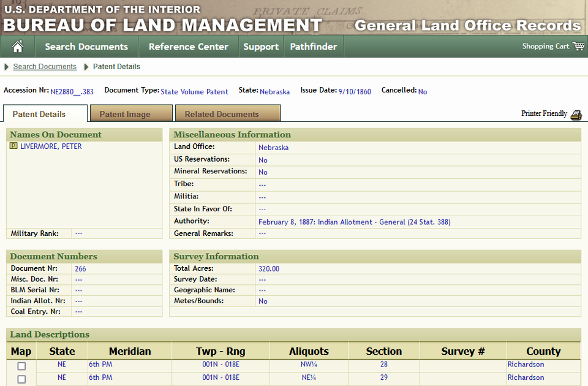Click the arrow before Patent Details breadcrumb
Viewport: 588px width, 386px height.
pos(86,67)
